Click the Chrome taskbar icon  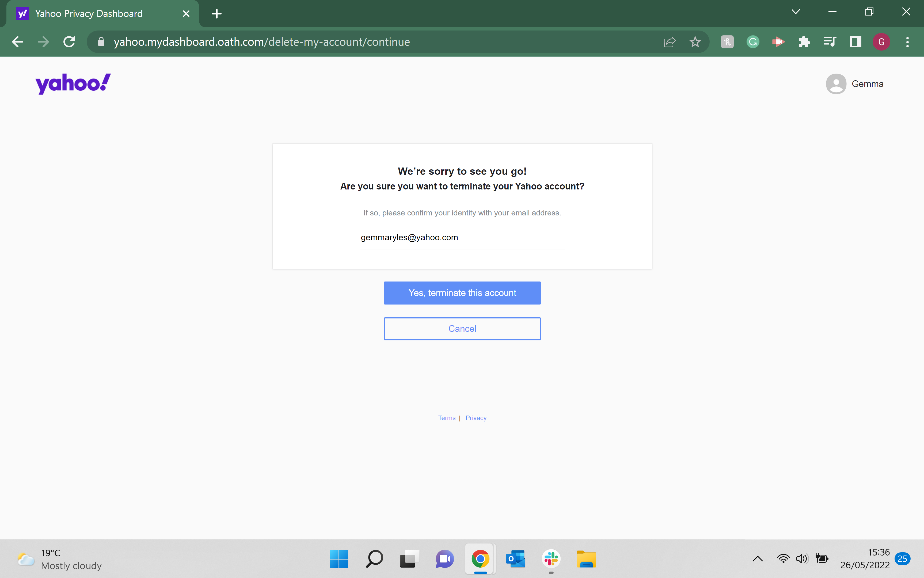coord(480,559)
